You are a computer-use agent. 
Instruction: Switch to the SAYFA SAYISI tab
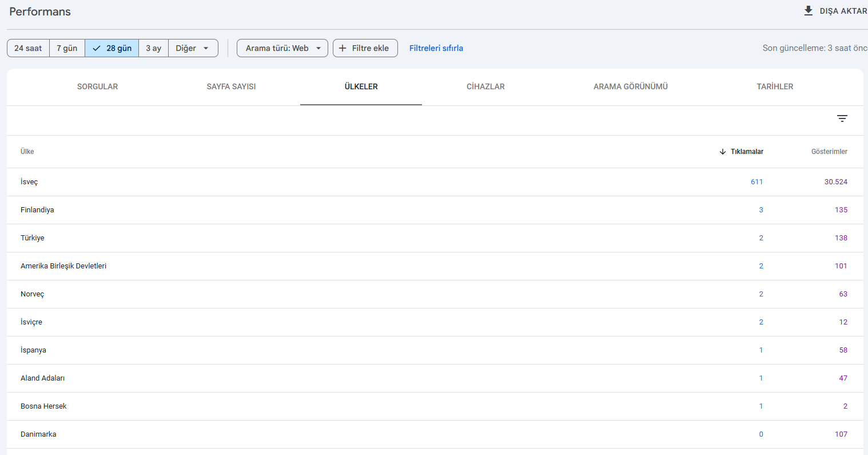coord(231,86)
